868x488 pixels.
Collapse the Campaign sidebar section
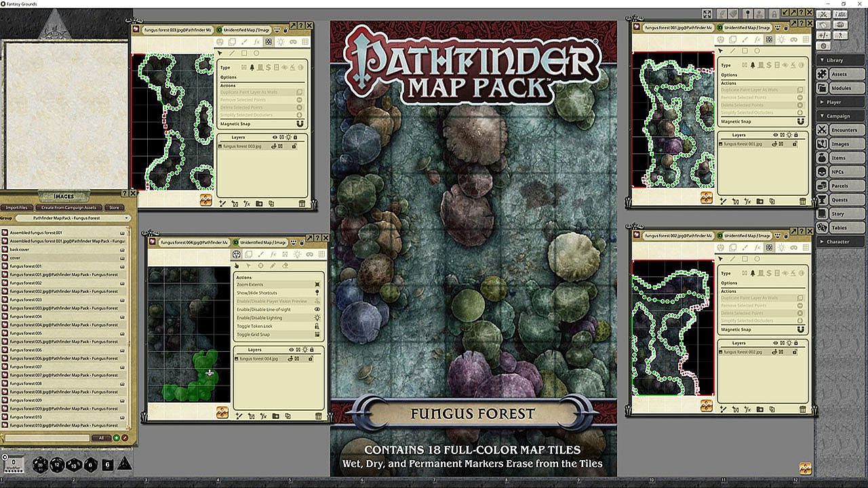tap(841, 116)
